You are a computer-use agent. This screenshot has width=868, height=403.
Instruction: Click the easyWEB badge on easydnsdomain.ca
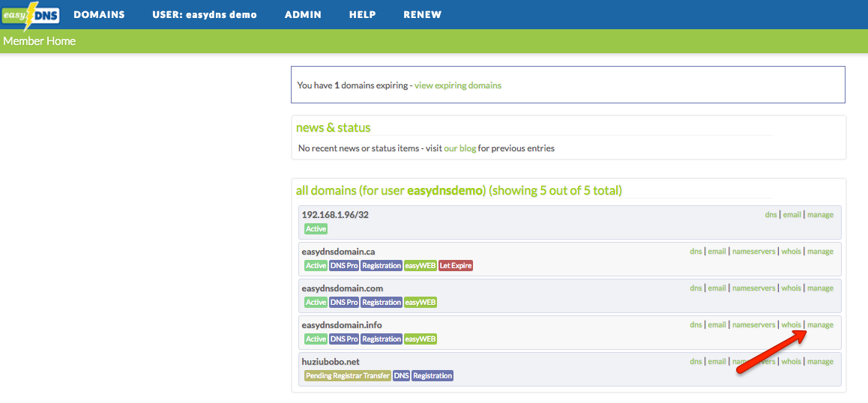point(421,266)
